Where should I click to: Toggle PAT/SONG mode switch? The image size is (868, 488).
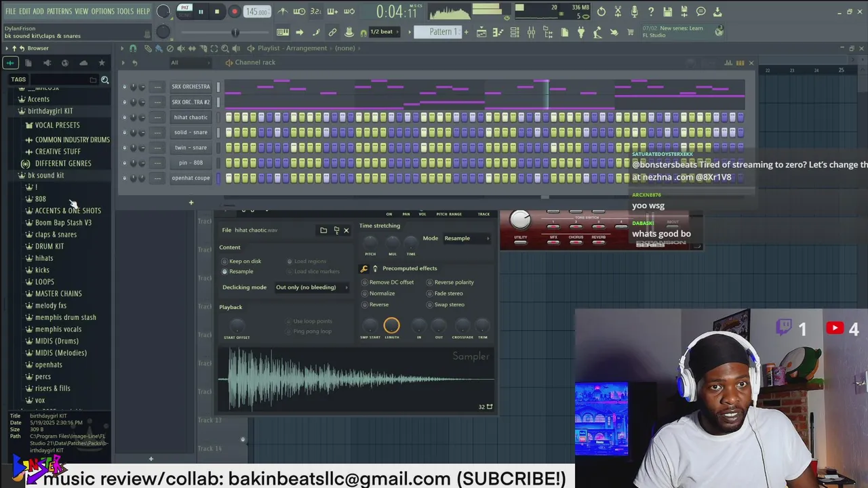(184, 11)
